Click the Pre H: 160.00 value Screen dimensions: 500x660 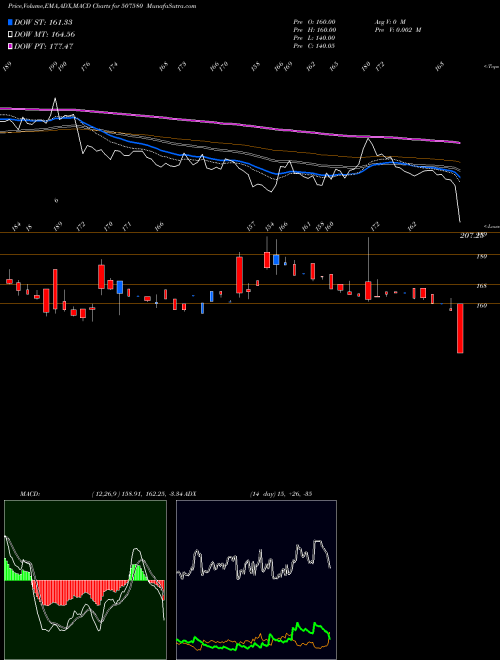[314, 30]
